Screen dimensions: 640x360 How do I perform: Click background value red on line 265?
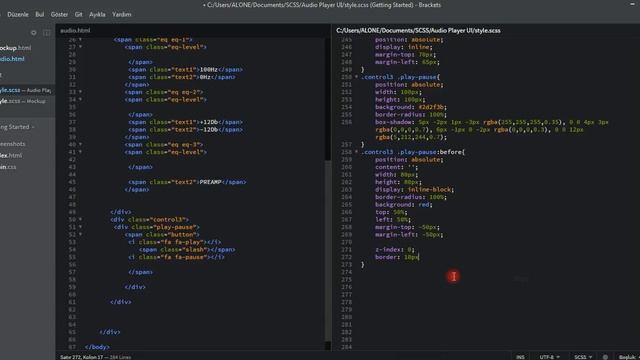424,204
